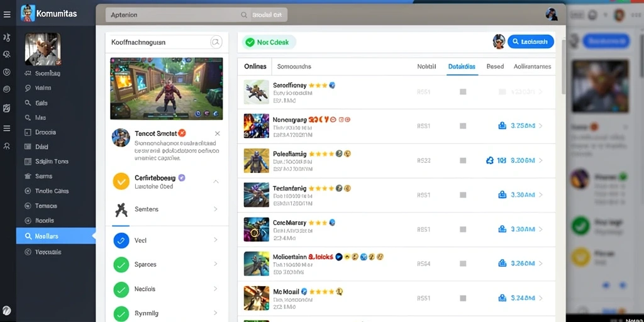Image resolution: width=644 pixels, height=322 pixels.
Task: Switch to the Nolbtill tab
Action: (426, 66)
